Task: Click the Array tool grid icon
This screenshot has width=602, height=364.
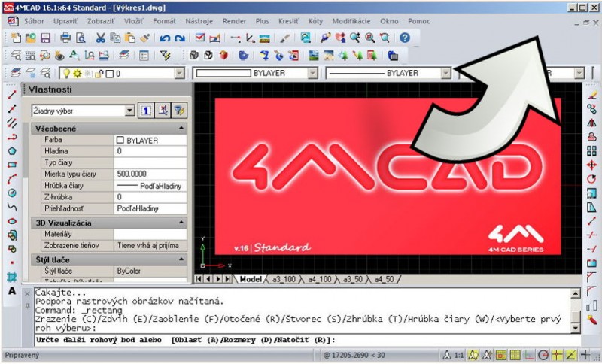Action: (591, 151)
